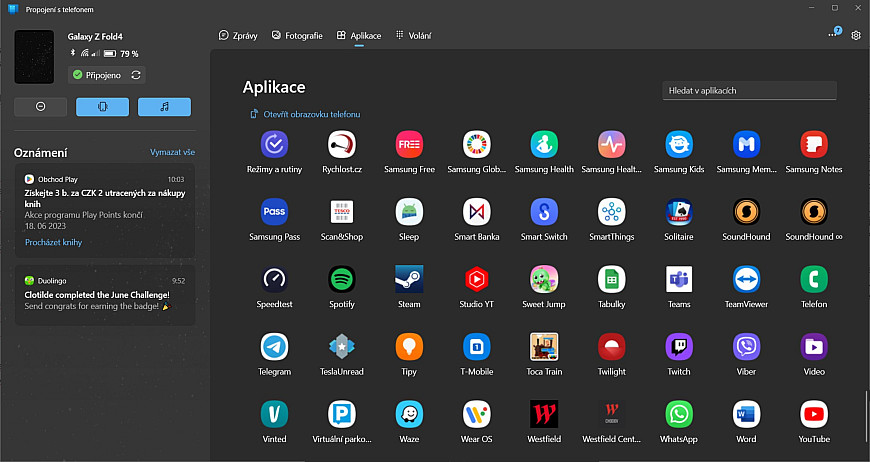
Task: Open Toca Train game
Action: click(x=544, y=347)
